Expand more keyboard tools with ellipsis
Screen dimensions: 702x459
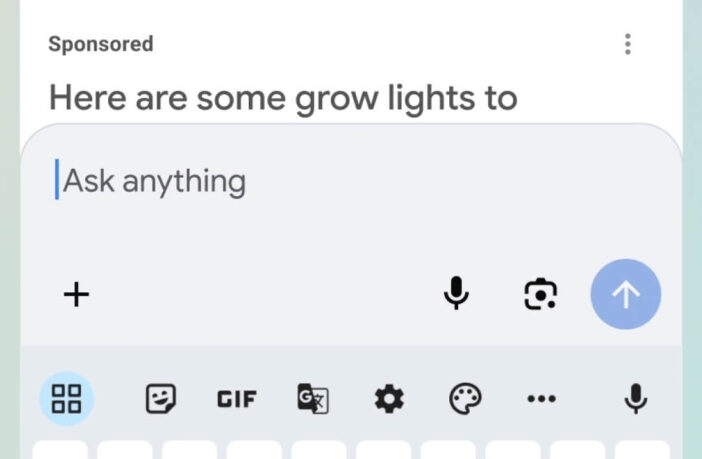click(x=541, y=399)
